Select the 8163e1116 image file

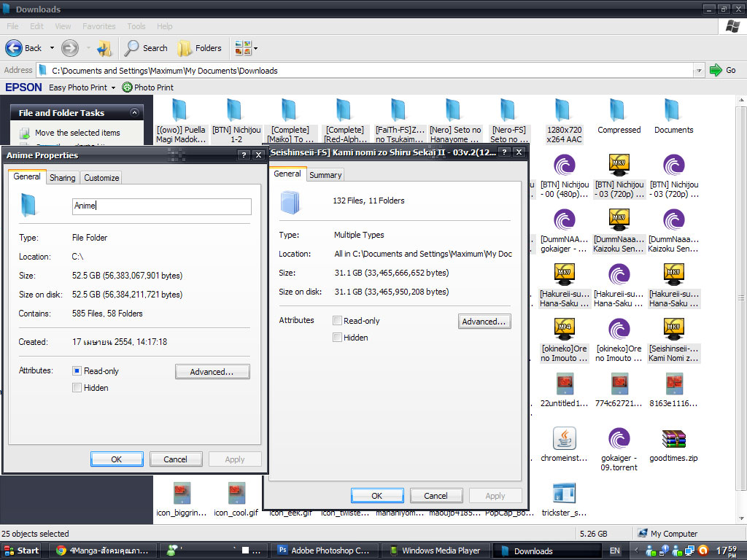(673, 390)
